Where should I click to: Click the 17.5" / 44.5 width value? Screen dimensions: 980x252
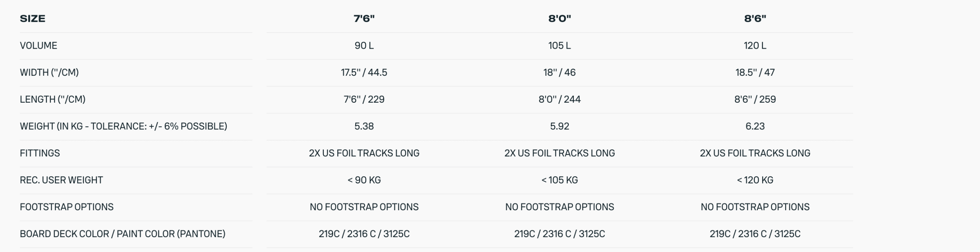[364, 72]
